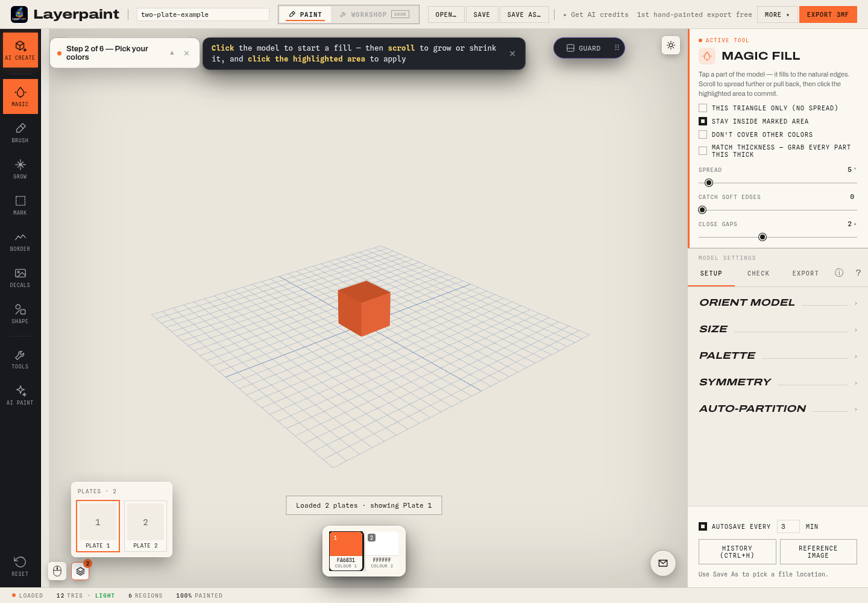Expand the Symmetry section
The width and height of the screenshot is (868, 603).
(x=778, y=382)
